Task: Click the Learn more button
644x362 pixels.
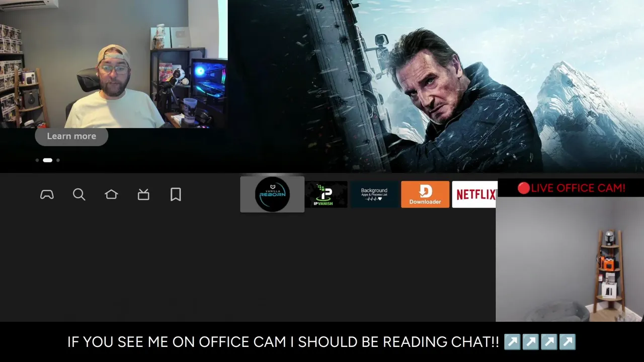Action: point(71,136)
